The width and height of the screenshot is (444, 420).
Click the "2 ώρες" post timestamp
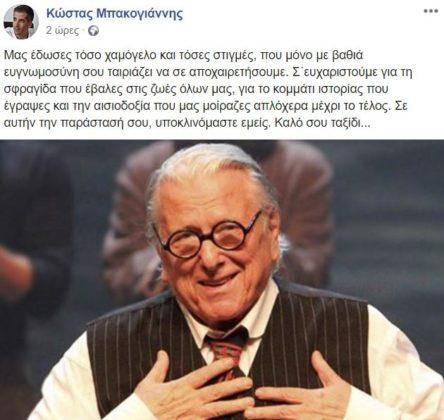coord(63,31)
